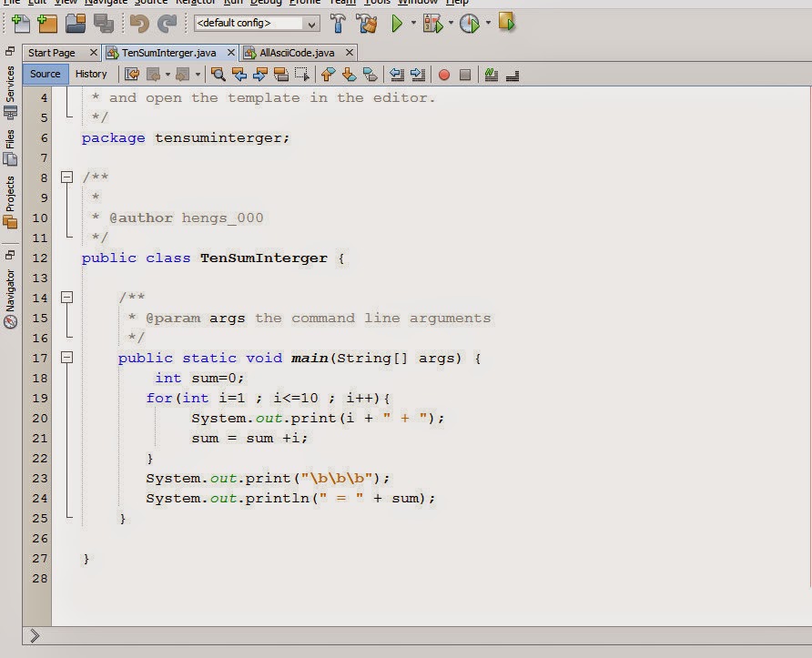Collapse the comment fold at line 14
The image size is (812, 658).
tap(66, 298)
